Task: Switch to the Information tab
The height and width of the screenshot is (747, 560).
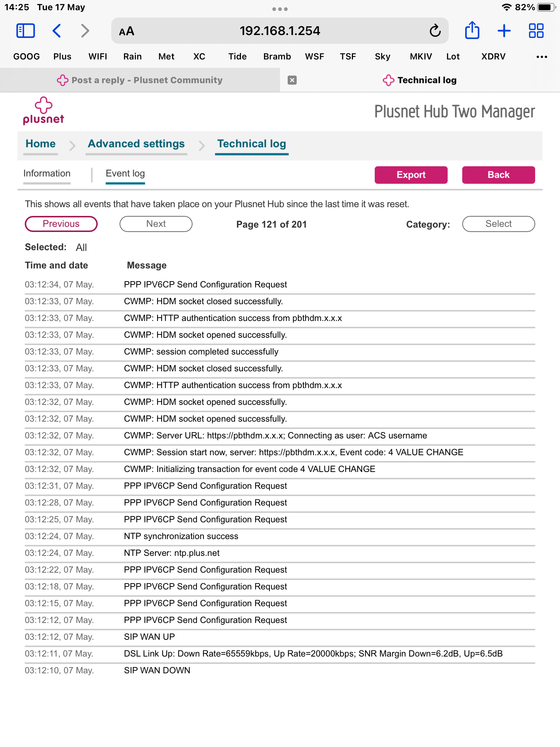Action: point(47,173)
